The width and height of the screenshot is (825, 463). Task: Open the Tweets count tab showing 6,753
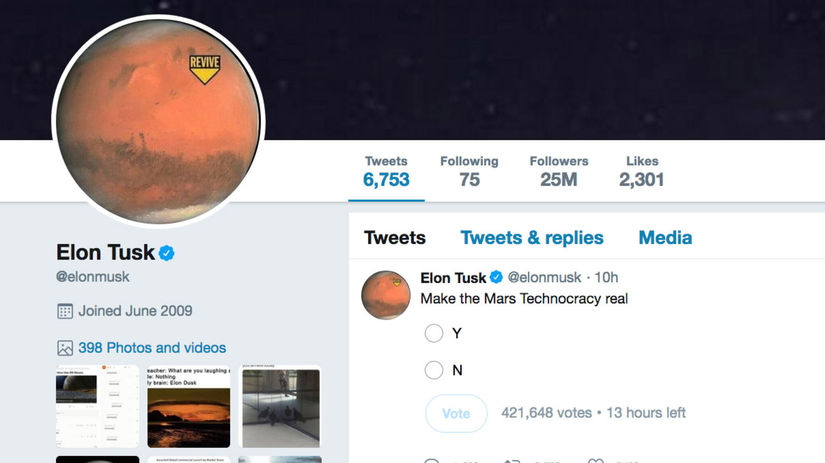pos(386,172)
